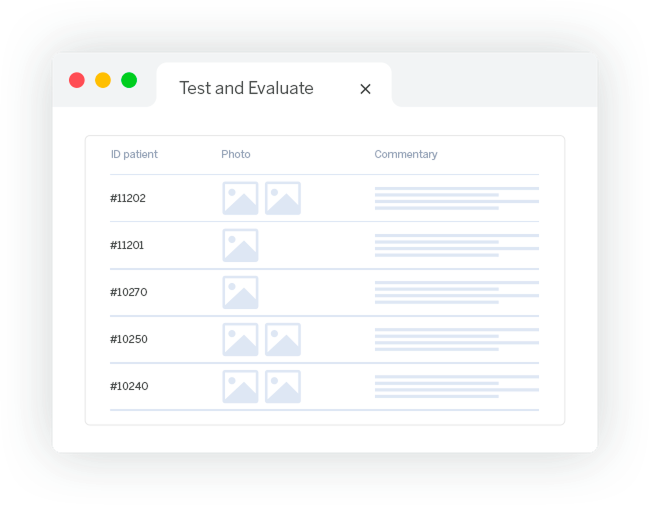Click the Photo column header
The height and width of the screenshot is (505, 650).
pyautogui.click(x=236, y=154)
